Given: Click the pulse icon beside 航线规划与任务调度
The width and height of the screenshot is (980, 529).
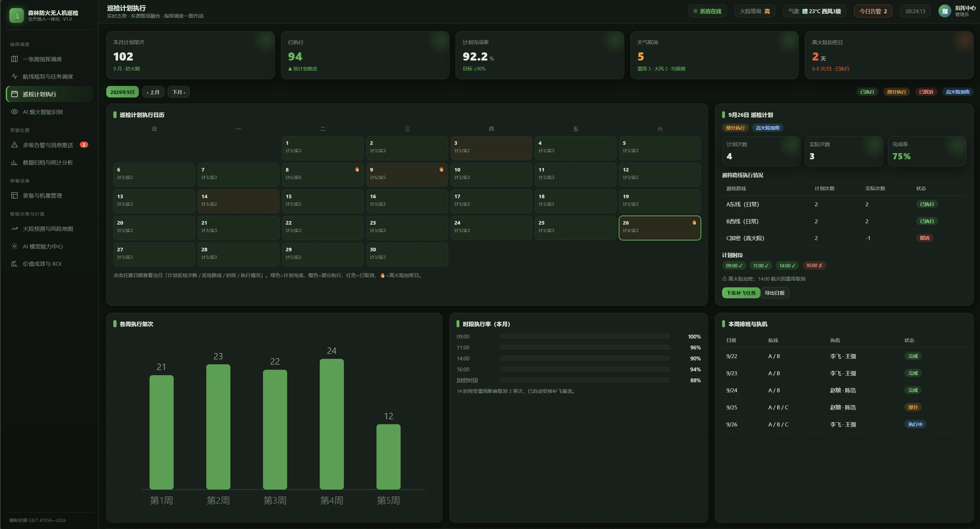Looking at the screenshot, I should (x=14, y=77).
